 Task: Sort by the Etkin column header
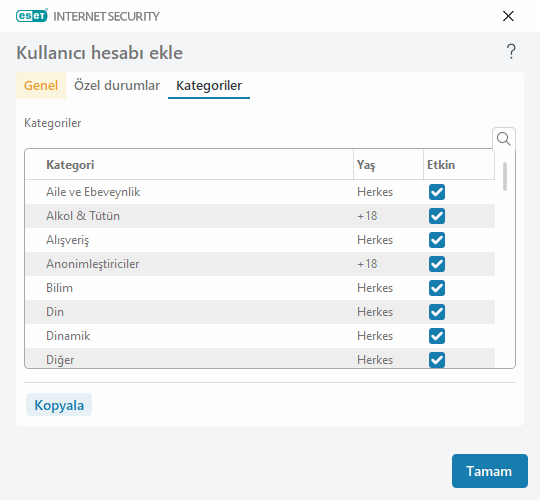tap(459, 165)
